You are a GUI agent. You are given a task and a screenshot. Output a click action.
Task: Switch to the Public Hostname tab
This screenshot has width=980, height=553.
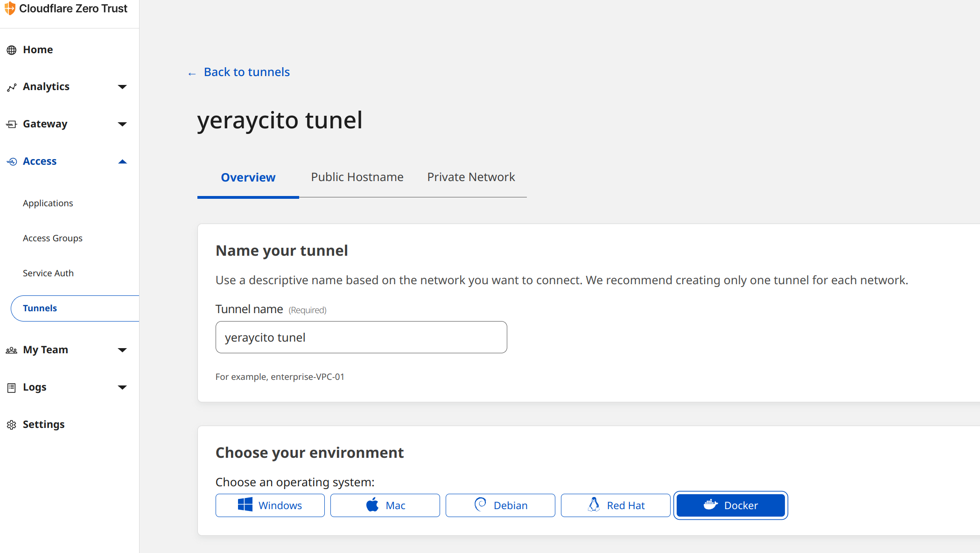tap(357, 177)
